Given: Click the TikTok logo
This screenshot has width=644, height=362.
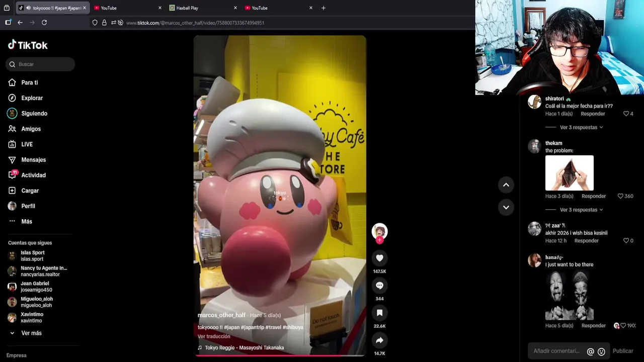Looking at the screenshot, I should tap(28, 45).
